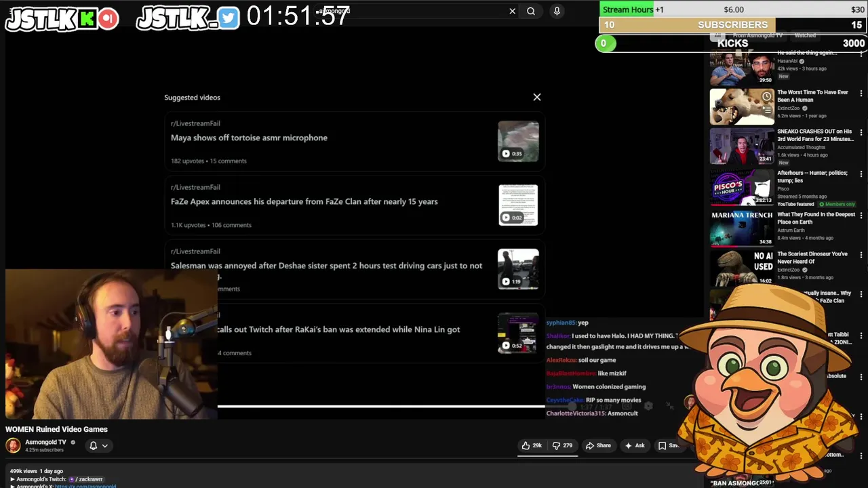Click the 1.1K upvotes 106 comments text
Image resolution: width=868 pixels, height=488 pixels.
click(211, 225)
